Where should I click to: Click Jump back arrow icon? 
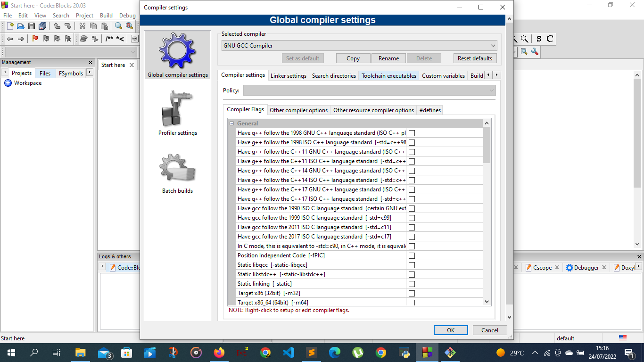tap(9, 39)
